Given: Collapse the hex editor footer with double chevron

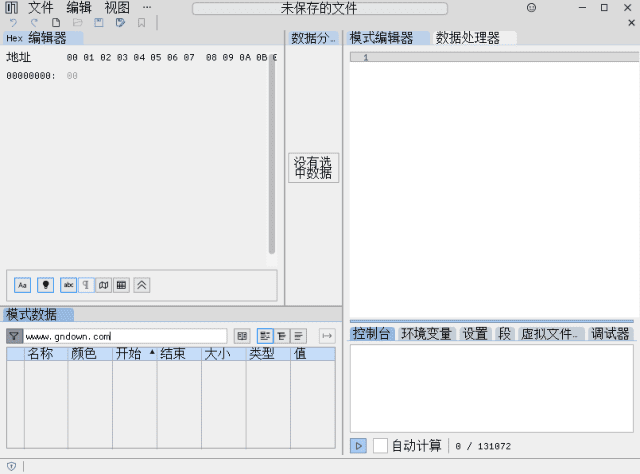Looking at the screenshot, I should pos(142,285).
